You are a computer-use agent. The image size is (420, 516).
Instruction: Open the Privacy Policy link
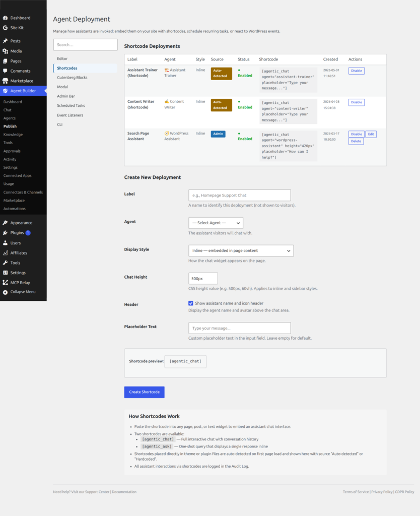[382, 492]
